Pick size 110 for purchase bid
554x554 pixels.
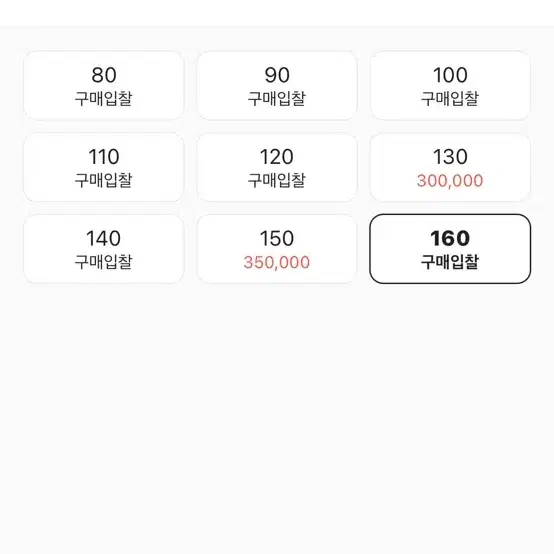click(104, 167)
